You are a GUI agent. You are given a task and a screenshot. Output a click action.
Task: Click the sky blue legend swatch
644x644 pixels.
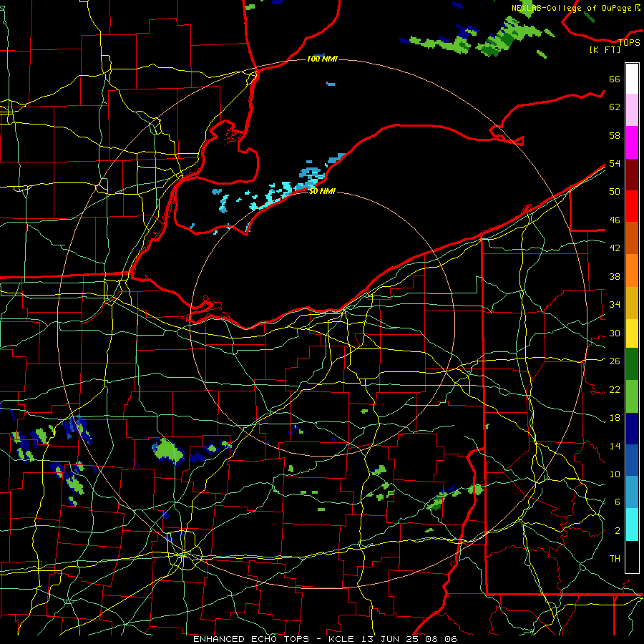tap(632, 492)
